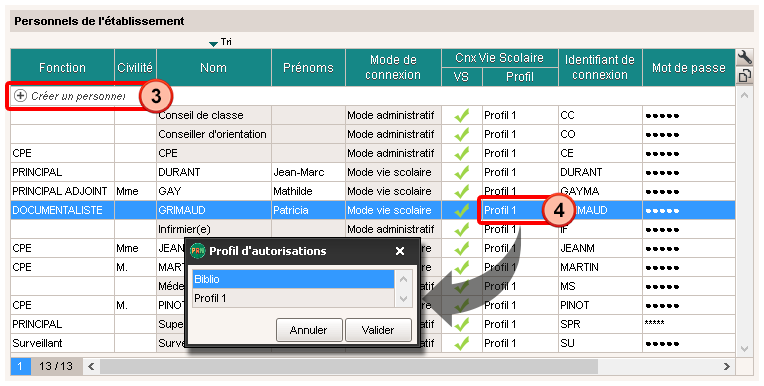Image resolution: width=764 pixels, height=386 pixels.
Task: Click the Fonction column header
Action: pyautogui.click(x=62, y=68)
